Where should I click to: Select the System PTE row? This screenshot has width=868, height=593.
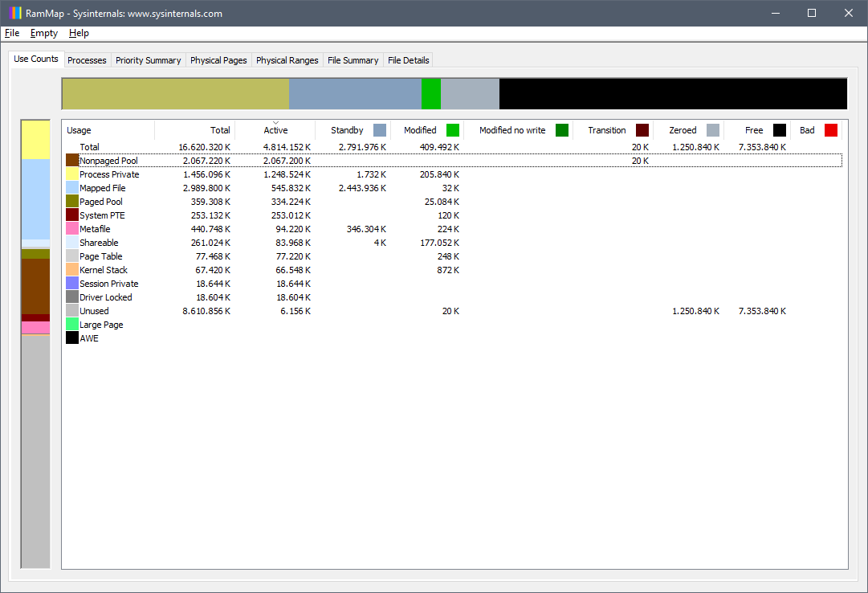click(452, 215)
